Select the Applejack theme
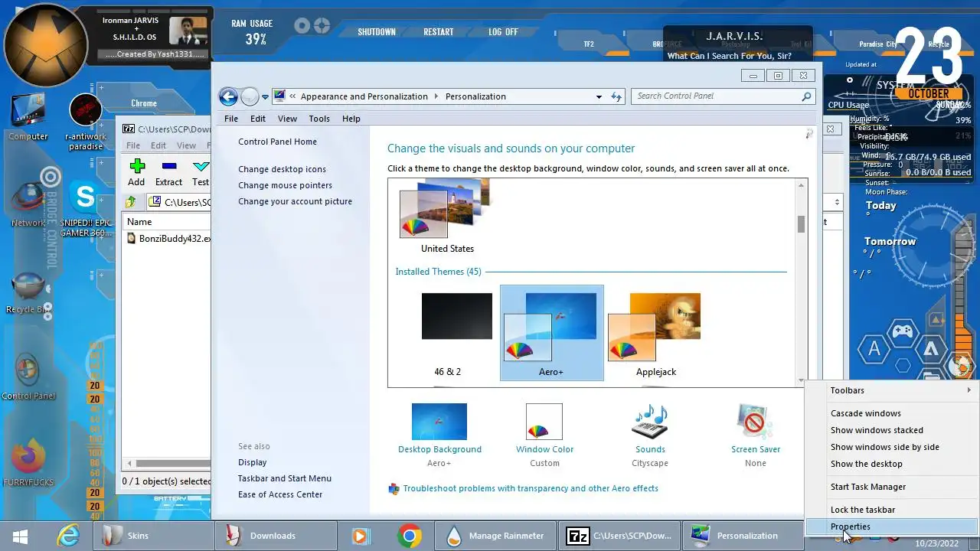This screenshot has width=980, height=551. tap(656, 334)
